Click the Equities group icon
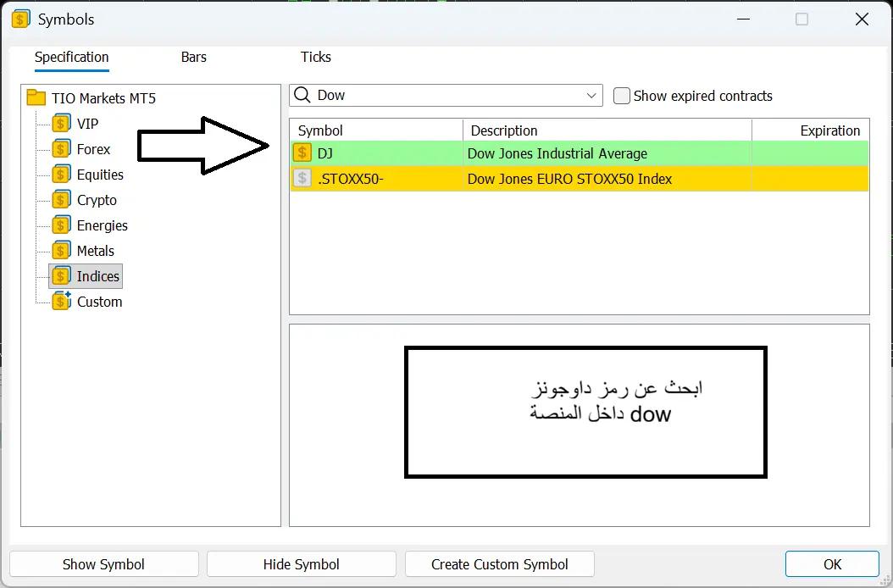The width and height of the screenshot is (893, 588). (x=62, y=175)
